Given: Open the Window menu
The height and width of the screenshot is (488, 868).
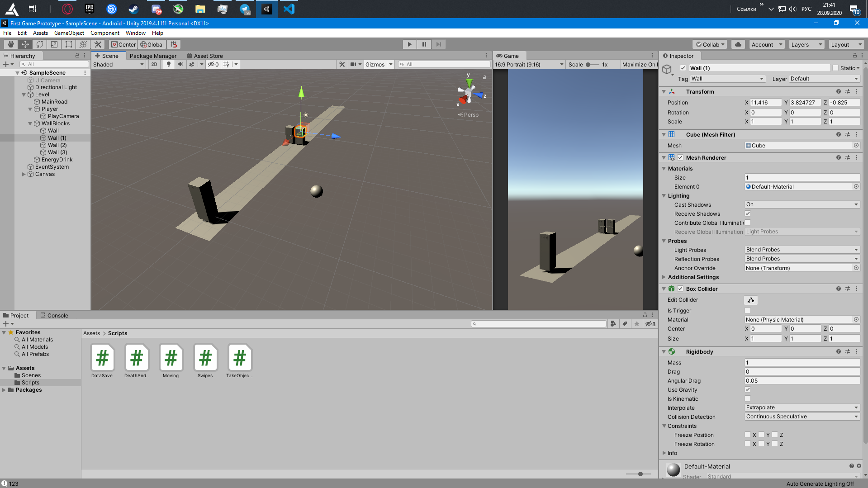Looking at the screenshot, I should (136, 33).
